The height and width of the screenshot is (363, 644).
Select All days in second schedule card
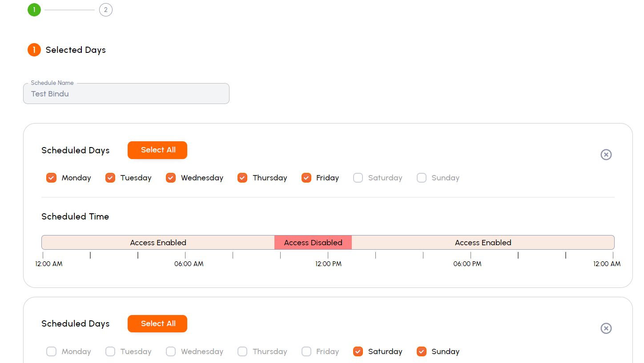(157, 323)
